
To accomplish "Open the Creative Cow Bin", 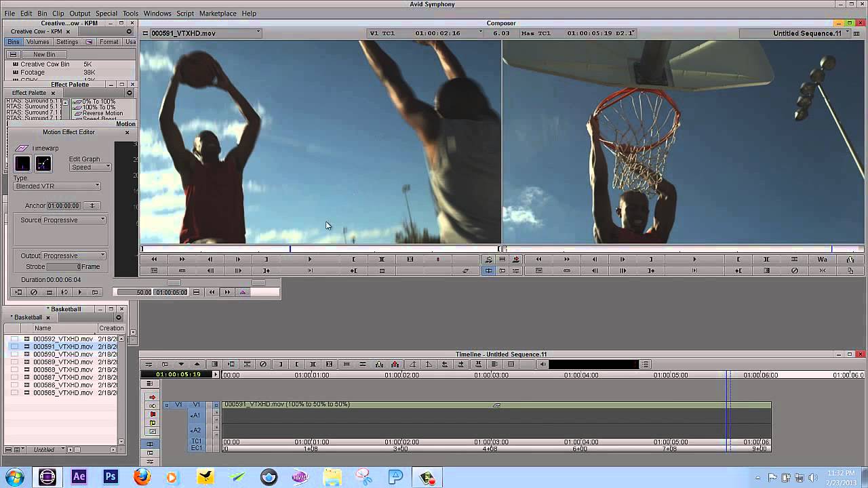I will click(x=45, y=64).
